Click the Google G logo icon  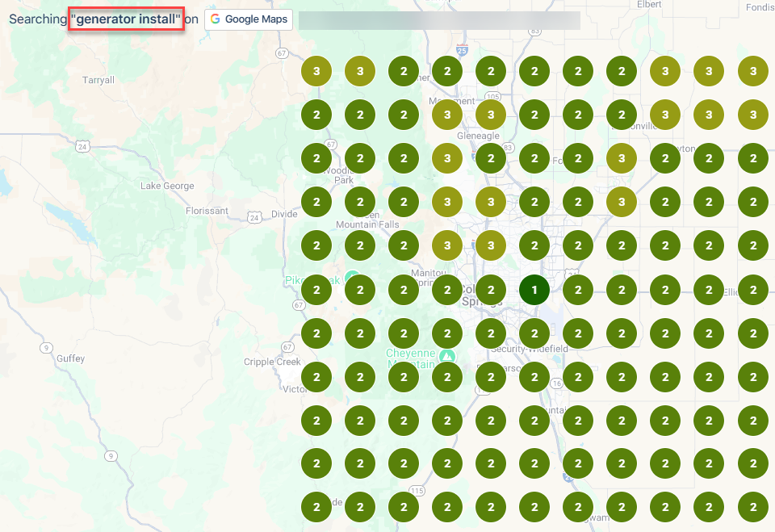click(x=216, y=19)
